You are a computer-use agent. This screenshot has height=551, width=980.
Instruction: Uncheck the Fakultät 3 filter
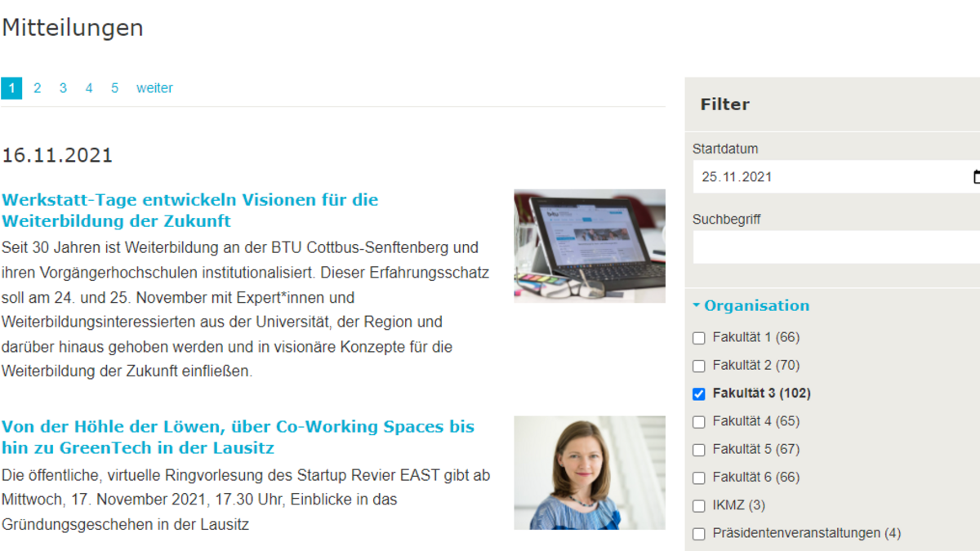[x=698, y=394]
